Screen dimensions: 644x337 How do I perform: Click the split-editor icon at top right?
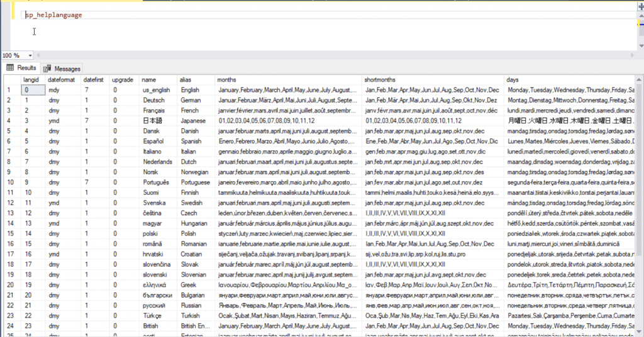[x=641, y=6]
